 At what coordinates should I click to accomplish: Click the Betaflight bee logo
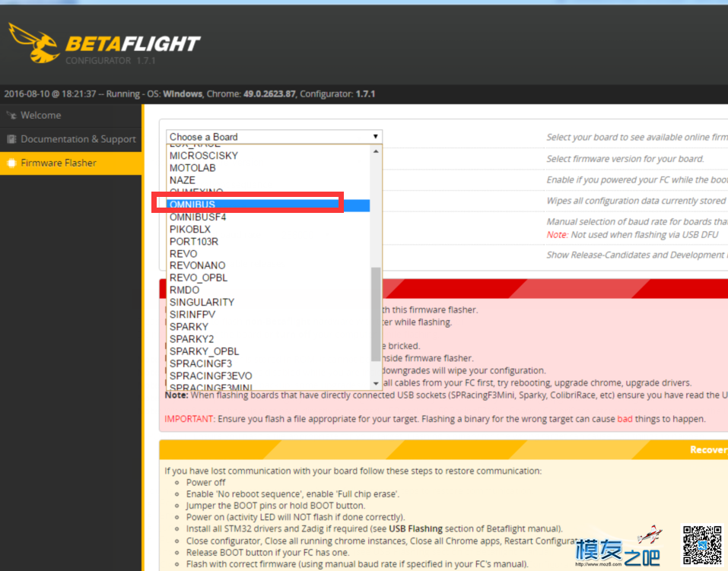tap(33, 43)
